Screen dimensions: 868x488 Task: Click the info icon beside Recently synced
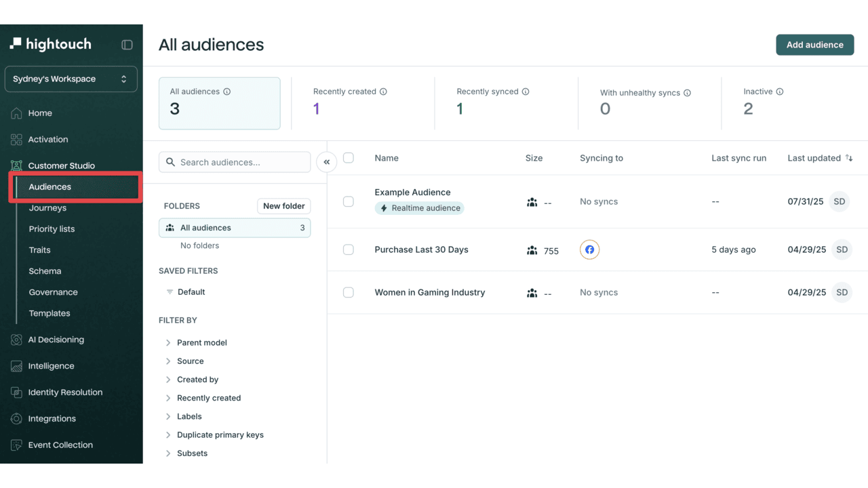click(x=526, y=91)
